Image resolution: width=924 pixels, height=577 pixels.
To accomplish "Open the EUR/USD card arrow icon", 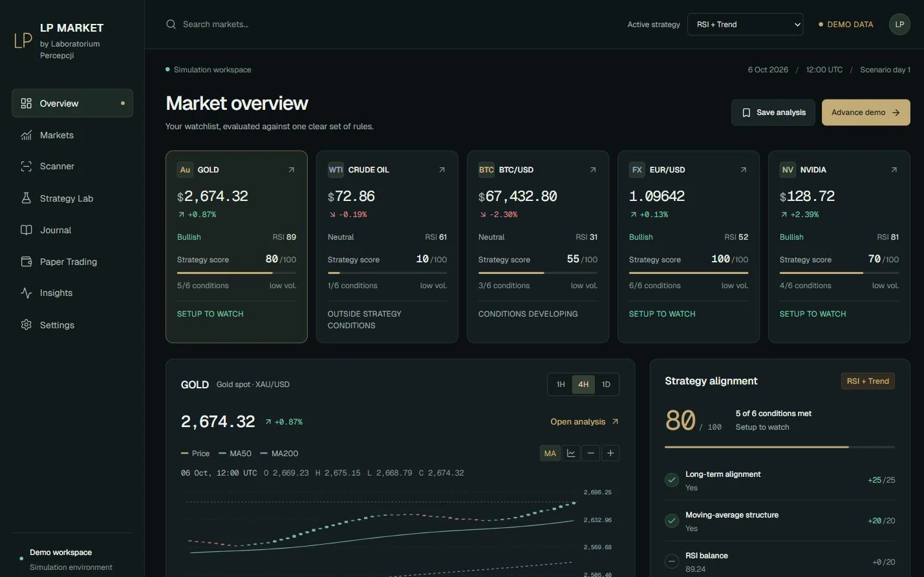I will tap(743, 170).
